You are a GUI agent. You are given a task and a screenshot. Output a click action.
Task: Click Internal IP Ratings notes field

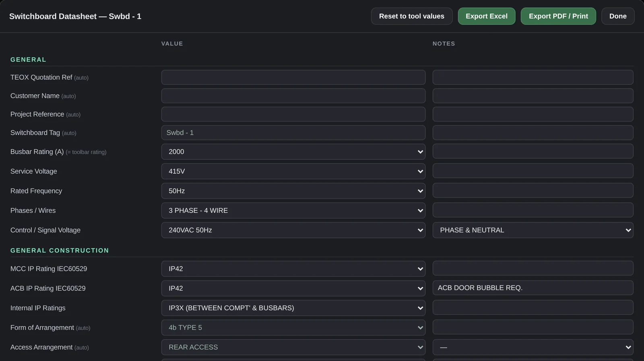point(533,307)
